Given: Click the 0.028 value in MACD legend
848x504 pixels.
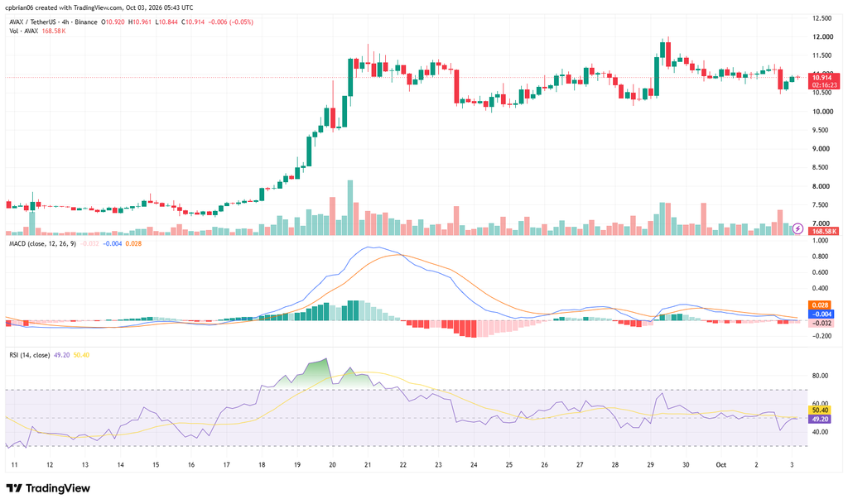Looking at the screenshot, I should coord(133,243).
